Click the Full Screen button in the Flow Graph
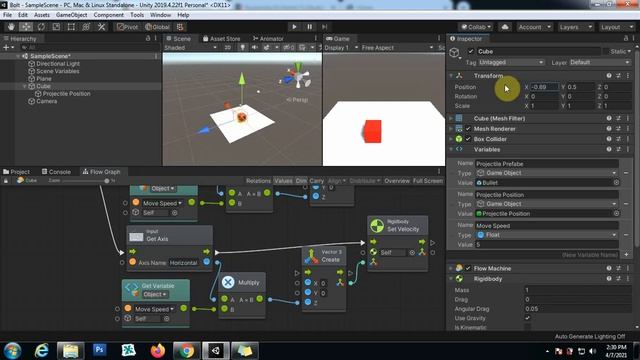This screenshot has height=360, width=640. tap(427, 180)
